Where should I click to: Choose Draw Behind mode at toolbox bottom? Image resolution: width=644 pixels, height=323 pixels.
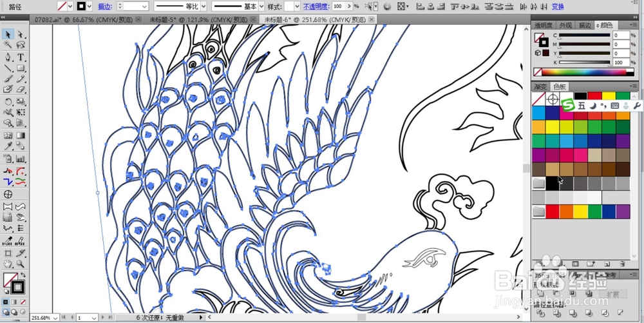pyautogui.click(x=14, y=312)
